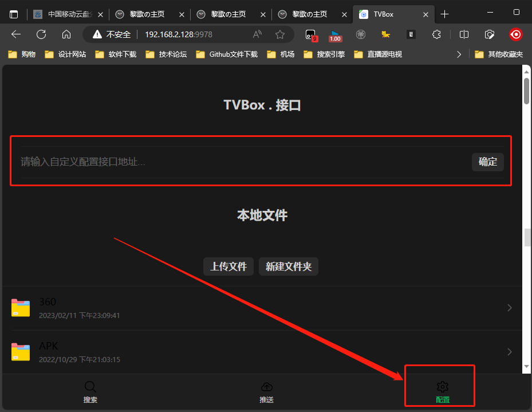The image size is (532, 412).
Task: Click the 新建文件夹 new folder button
Action: click(289, 266)
